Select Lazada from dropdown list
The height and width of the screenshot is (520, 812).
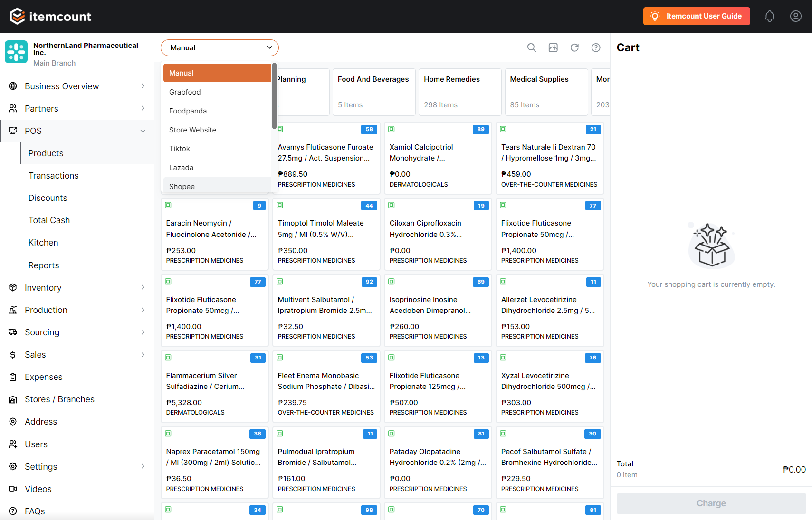tap(217, 168)
